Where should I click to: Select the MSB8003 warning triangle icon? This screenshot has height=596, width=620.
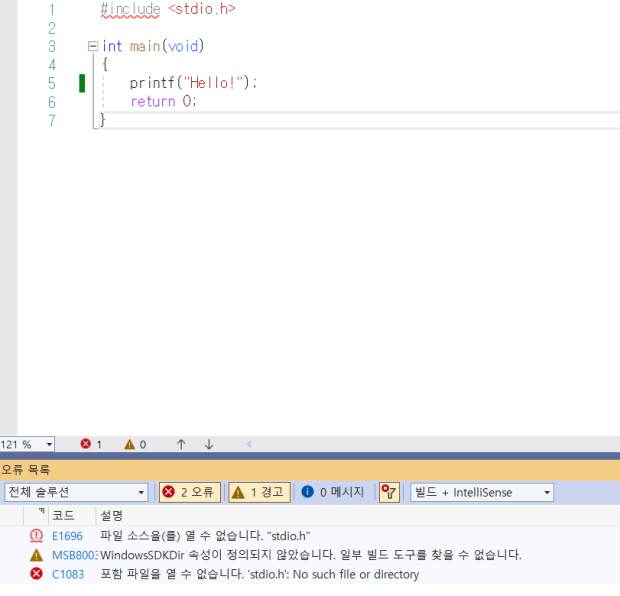tap(37, 555)
